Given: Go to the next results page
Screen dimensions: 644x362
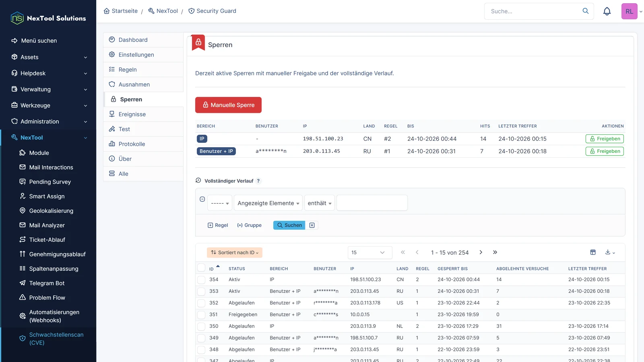Looking at the screenshot, I should tap(481, 252).
